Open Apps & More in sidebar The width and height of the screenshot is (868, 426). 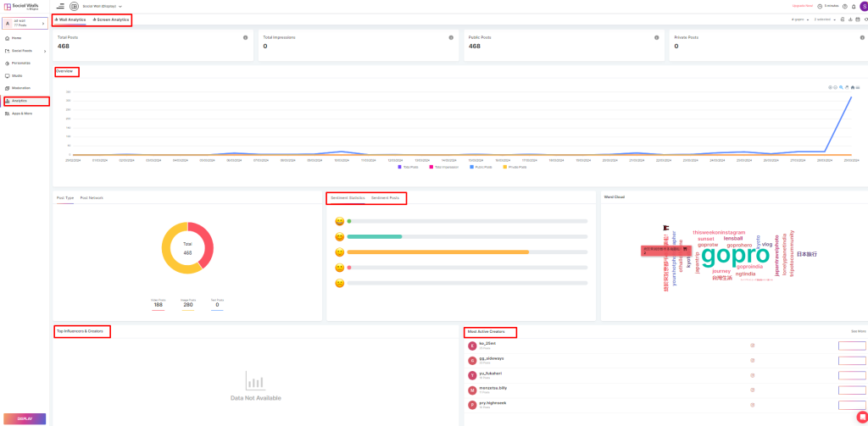coord(19,113)
